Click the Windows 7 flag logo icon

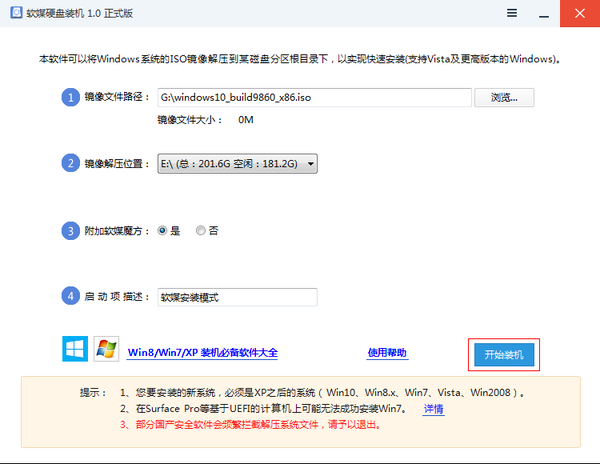[x=106, y=349]
